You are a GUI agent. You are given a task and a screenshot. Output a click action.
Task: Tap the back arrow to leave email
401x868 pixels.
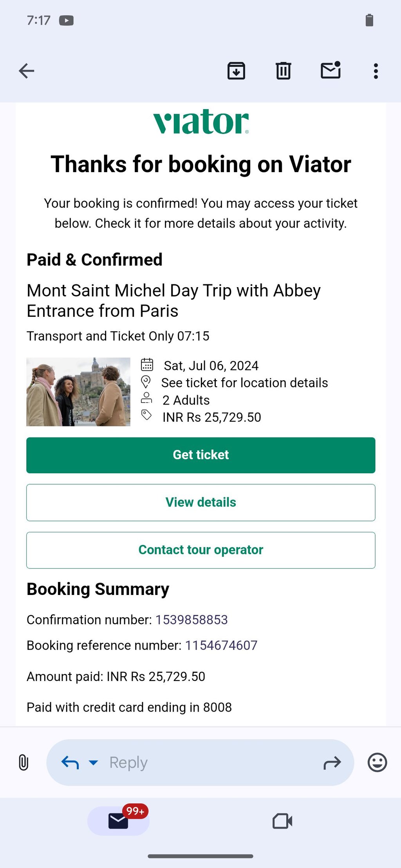click(27, 71)
